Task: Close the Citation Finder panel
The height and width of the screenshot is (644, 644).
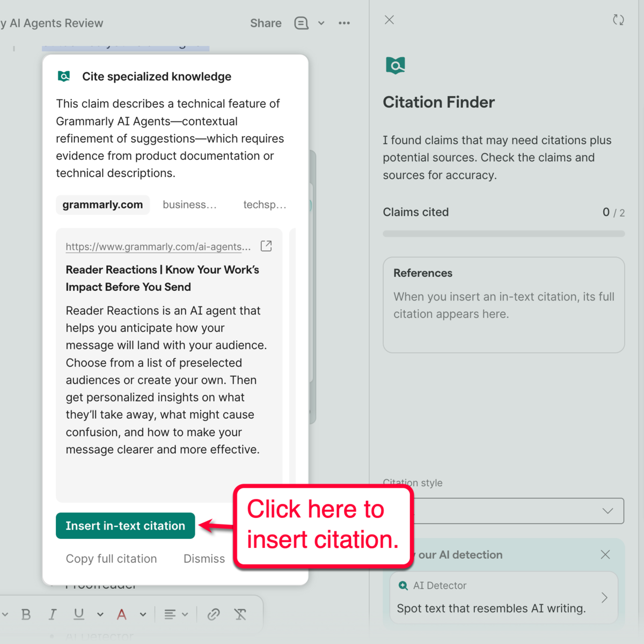Action: coord(389,20)
